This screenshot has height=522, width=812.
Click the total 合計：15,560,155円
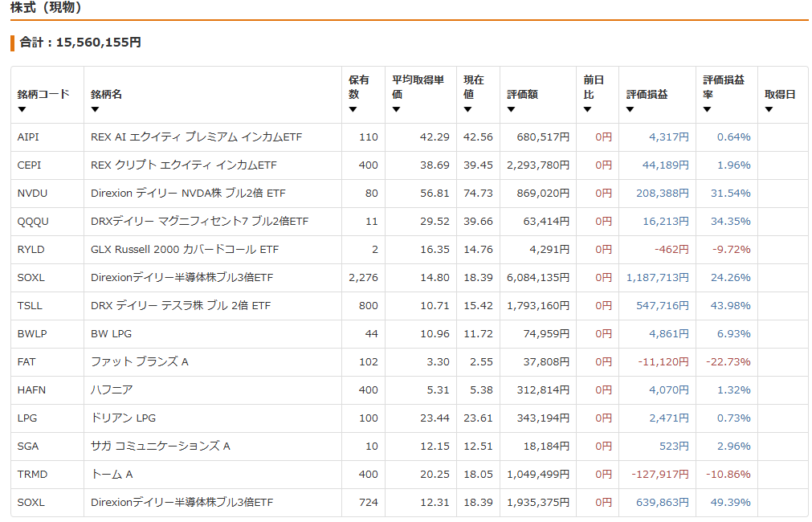point(80,43)
